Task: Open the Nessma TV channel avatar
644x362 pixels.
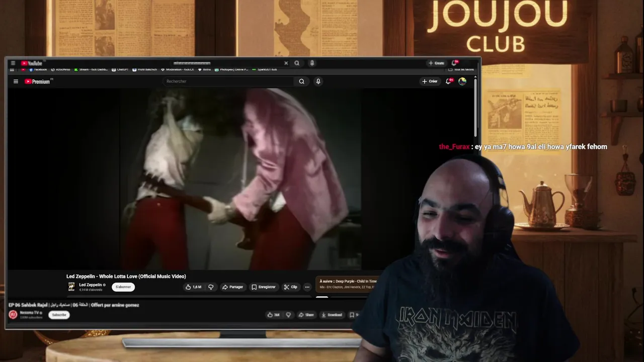Action: pyautogui.click(x=13, y=315)
